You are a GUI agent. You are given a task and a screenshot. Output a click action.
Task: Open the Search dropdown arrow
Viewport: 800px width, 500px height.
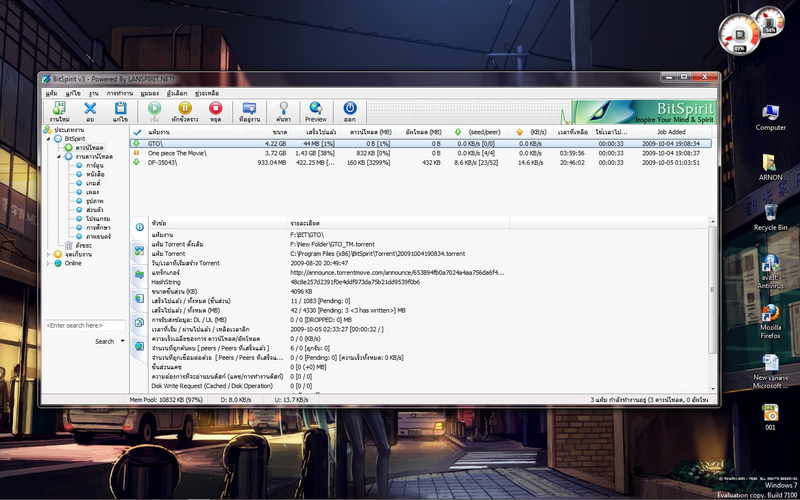[122, 341]
